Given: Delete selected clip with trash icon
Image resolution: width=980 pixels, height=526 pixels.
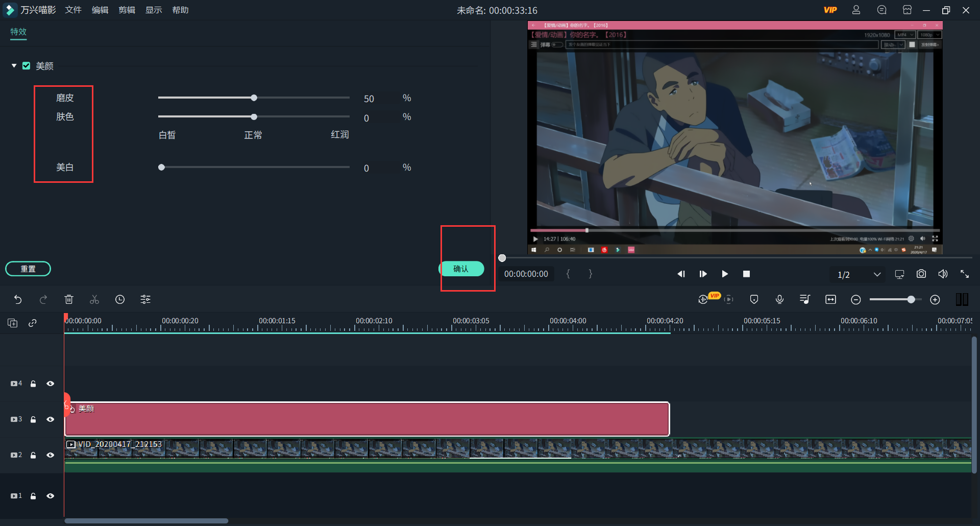Looking at the screenshot, I should tap(69, 300).
